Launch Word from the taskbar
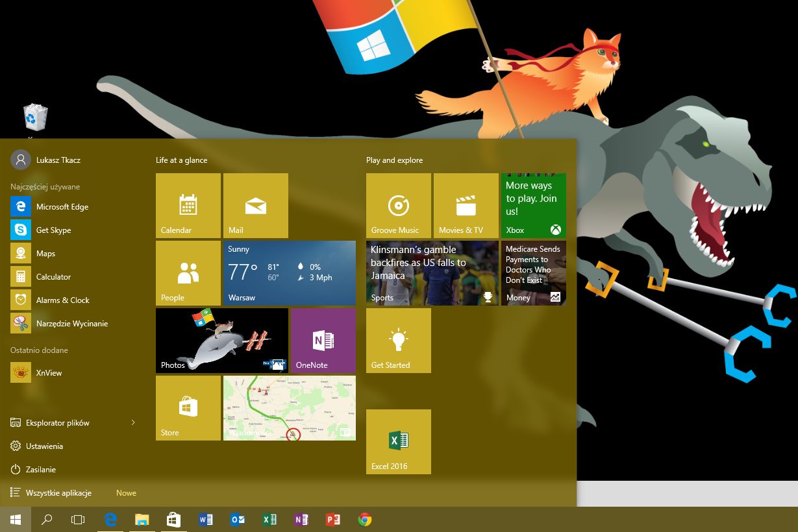798x532 pixels. coord(206,519)
